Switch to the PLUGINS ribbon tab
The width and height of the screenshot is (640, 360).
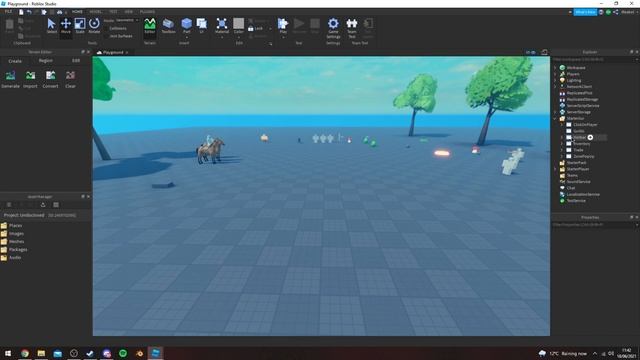[x=147, y=12]
